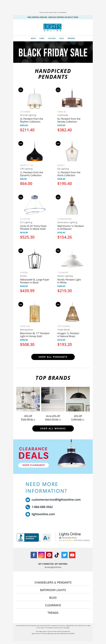This screenshot has width=106, height=644.
Task: Open the CEILING navigation item
Action: (x=52, y=38)
